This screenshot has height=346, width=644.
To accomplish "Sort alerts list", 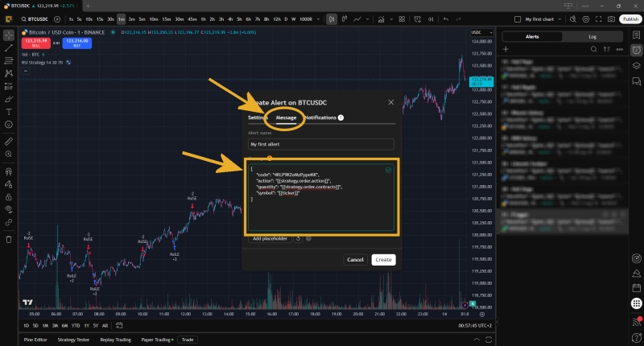I will point(607,49).
